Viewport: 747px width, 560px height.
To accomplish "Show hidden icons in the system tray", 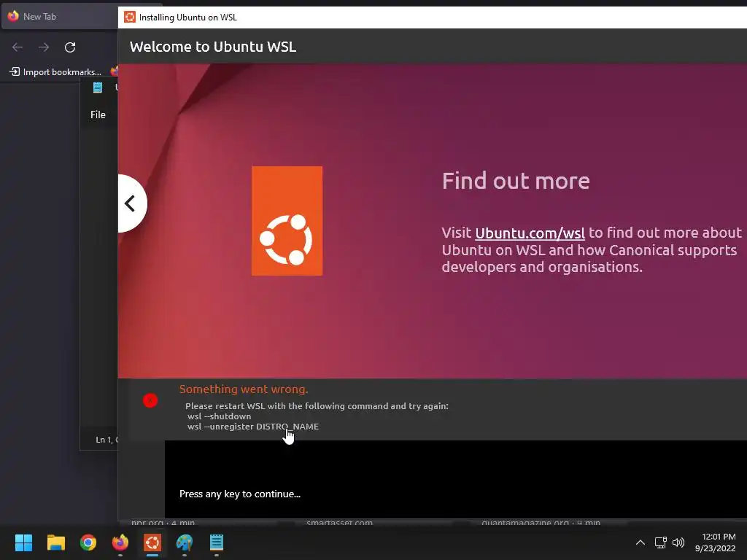I will pos(640,542).
